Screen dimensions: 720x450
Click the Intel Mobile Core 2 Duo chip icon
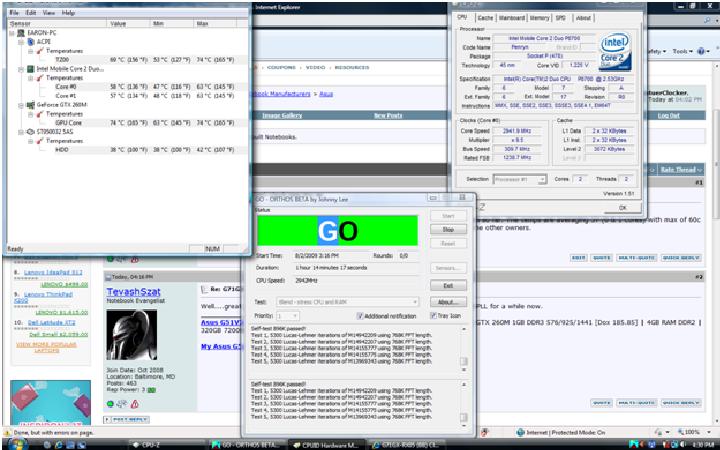(31, 69)
